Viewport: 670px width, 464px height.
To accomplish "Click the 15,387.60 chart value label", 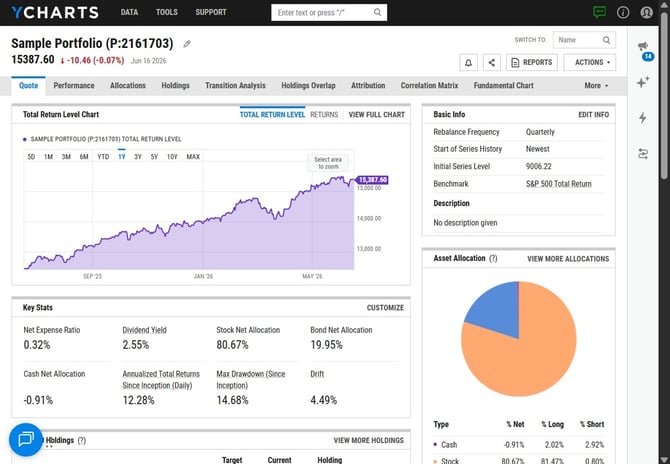I will point(372,180).
